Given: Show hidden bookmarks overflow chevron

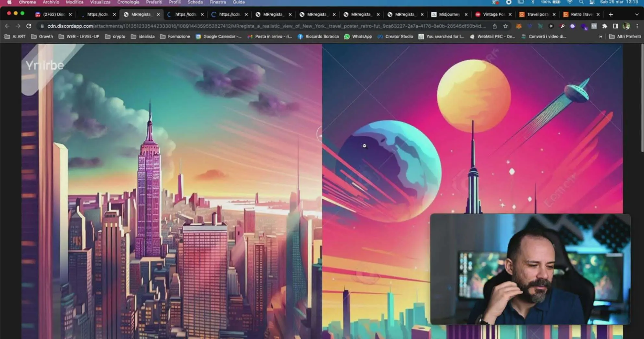Looking at the screenshot, I should (x=601, y=37).
